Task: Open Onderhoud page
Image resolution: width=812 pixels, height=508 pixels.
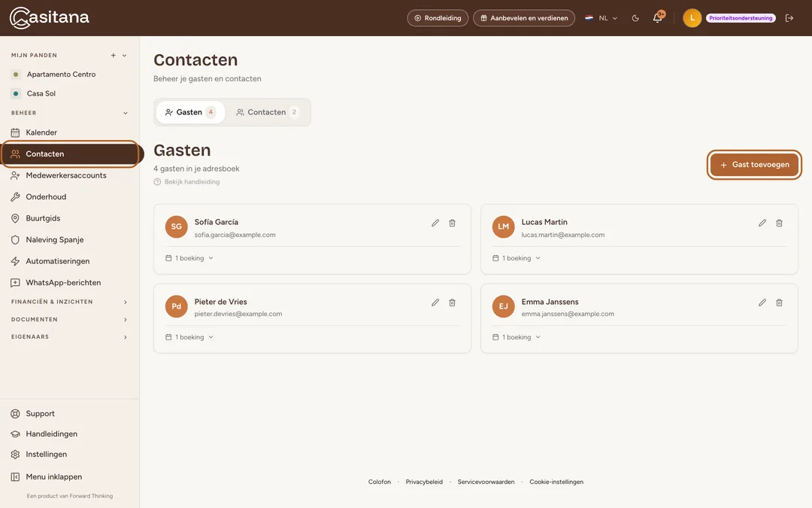Action: [69, 197]
